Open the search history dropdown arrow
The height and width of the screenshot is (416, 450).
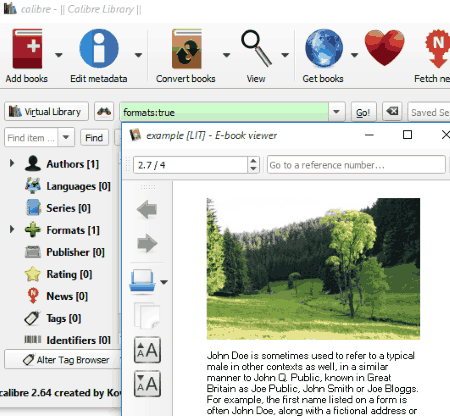coord(336,112)
